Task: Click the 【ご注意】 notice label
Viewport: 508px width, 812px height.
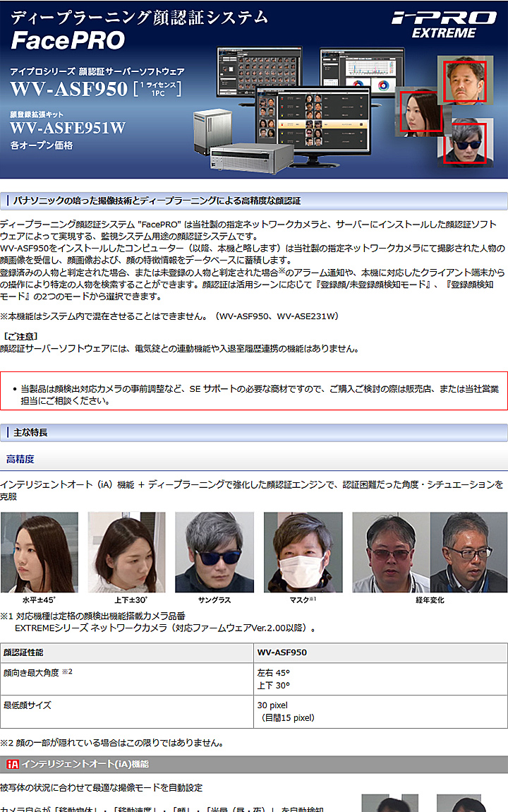Action: (20, 336)
